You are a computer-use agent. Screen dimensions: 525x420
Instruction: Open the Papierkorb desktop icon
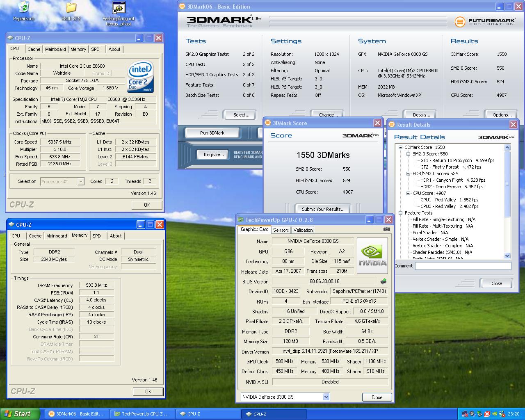click(23, 7)
